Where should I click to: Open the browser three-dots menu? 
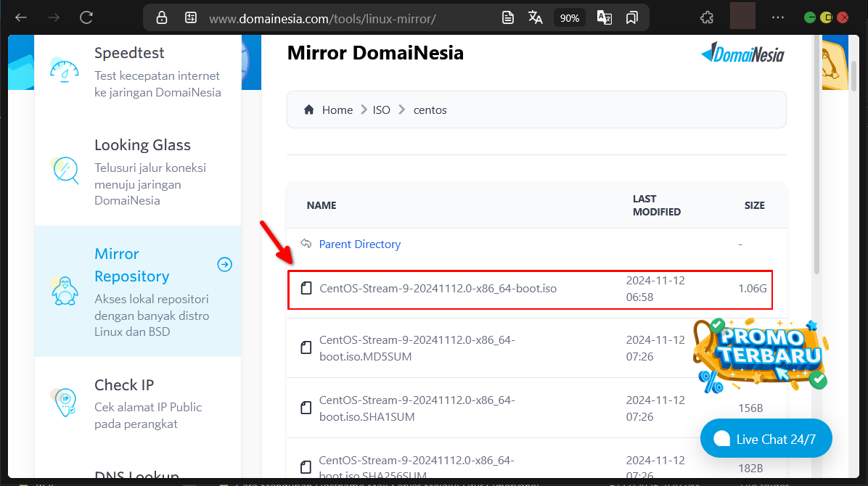[x=778, y=17]
